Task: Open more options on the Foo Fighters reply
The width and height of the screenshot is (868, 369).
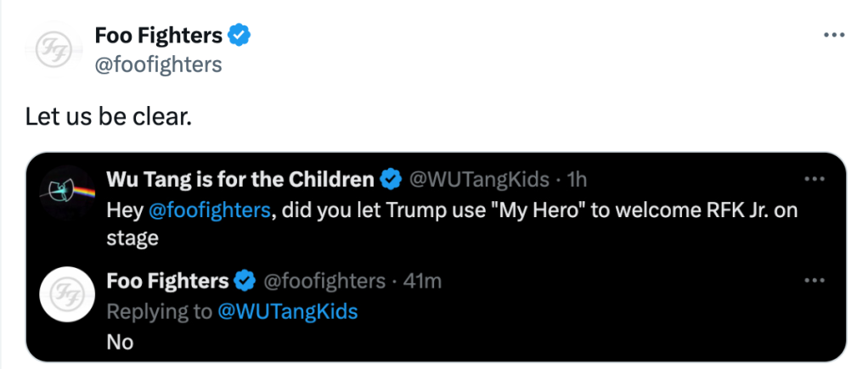Action: [x=814, y=281]
